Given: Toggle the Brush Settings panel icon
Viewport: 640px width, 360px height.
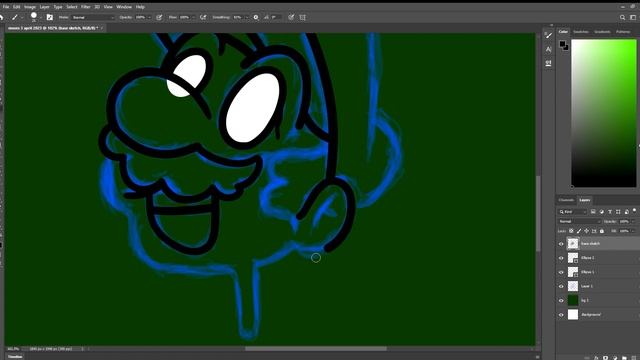Looking at the screenshot, I should pyautogui.click(x=50, y=18).
